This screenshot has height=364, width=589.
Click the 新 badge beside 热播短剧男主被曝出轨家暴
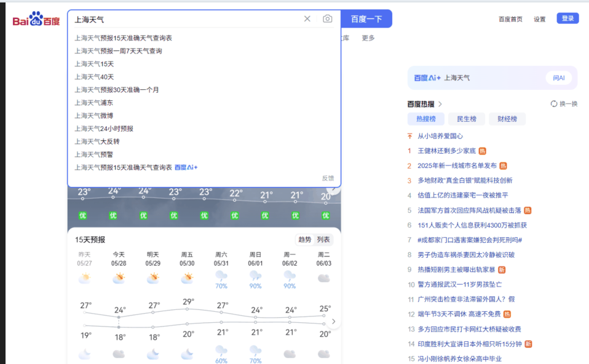tap(502, 270)
